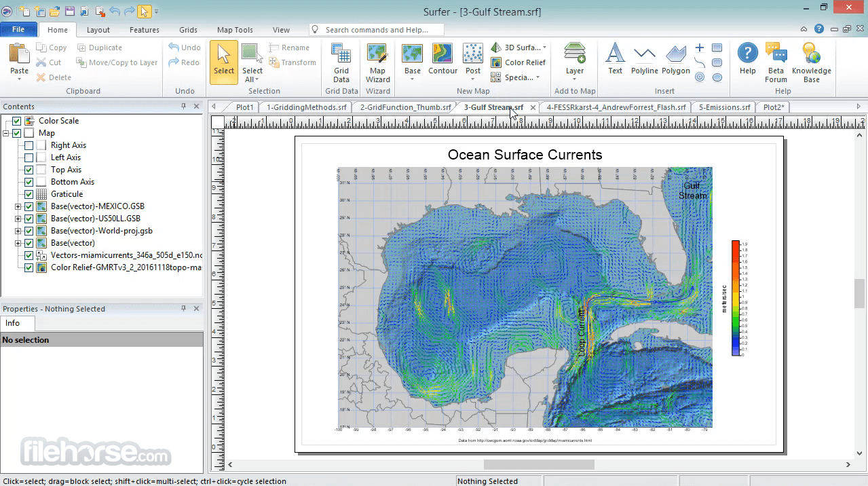Click the small blue help icon near title bar

(x=819, y=29)
